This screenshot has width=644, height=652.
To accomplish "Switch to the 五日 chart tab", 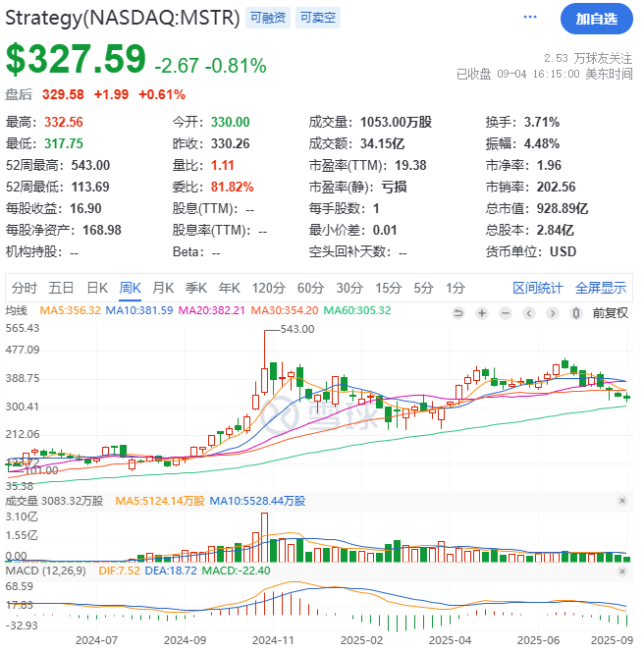I will pyautogui.click(x=61, y=288).
